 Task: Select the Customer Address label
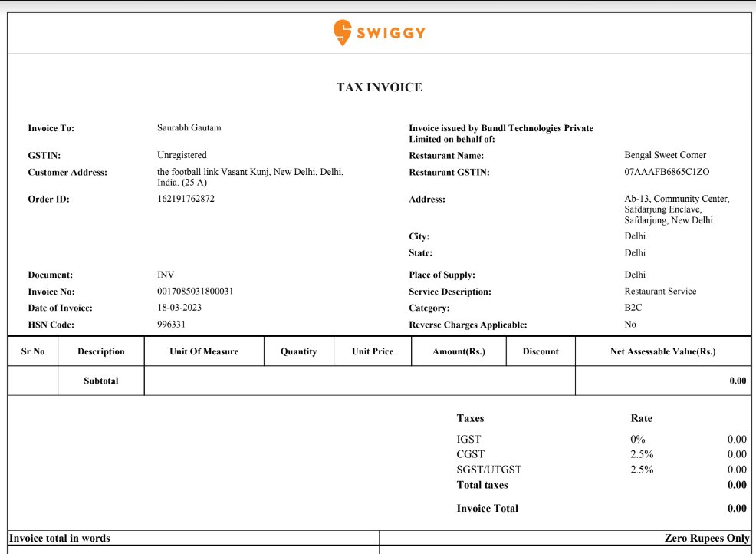67,173
